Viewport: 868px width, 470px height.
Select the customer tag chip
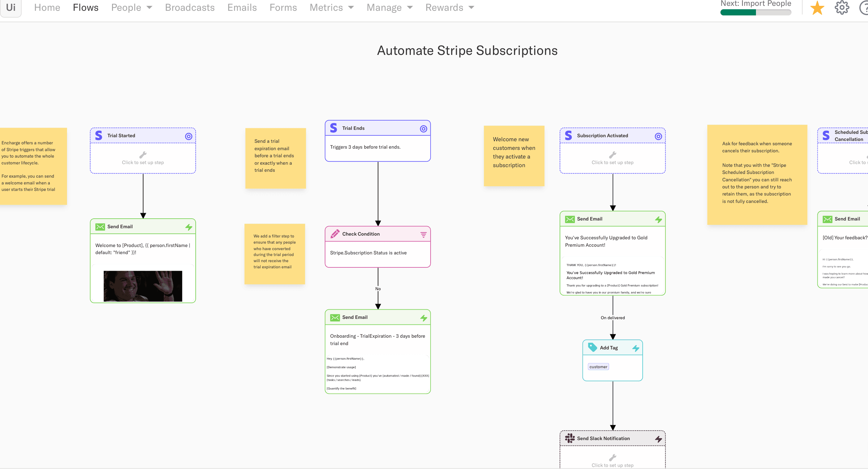[598, 367]
